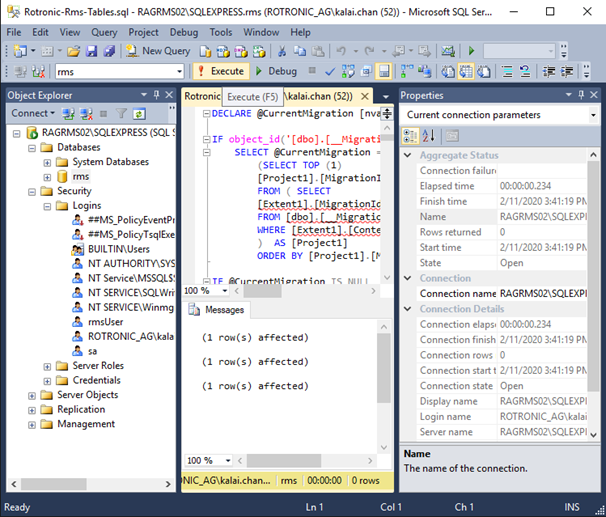Click Connect Object Explorer icon
The height and width of the screenshot is (517, 606).
(x=68, y=114)
